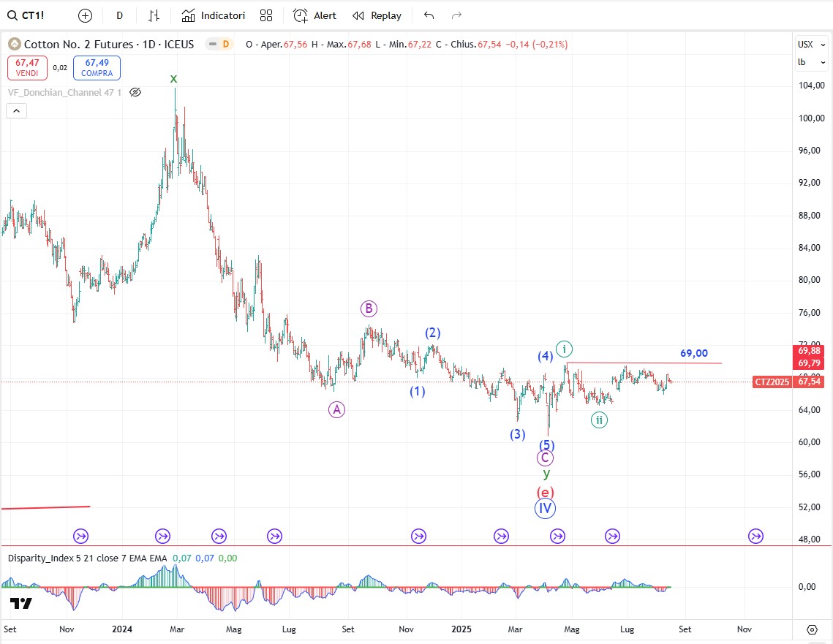Click the 67,49 COMPRA buy button
This screenshot has height=644, width=833.
[97, 69]
